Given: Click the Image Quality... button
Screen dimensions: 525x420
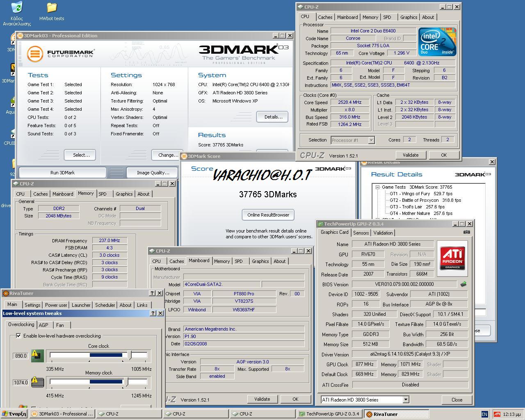Looking at the screenshot, I should 153,173.
